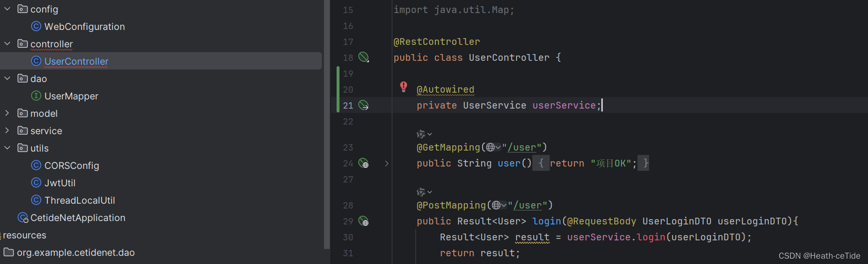Click userService field name on line 21
868x264 pixels.
click(564, 105)
